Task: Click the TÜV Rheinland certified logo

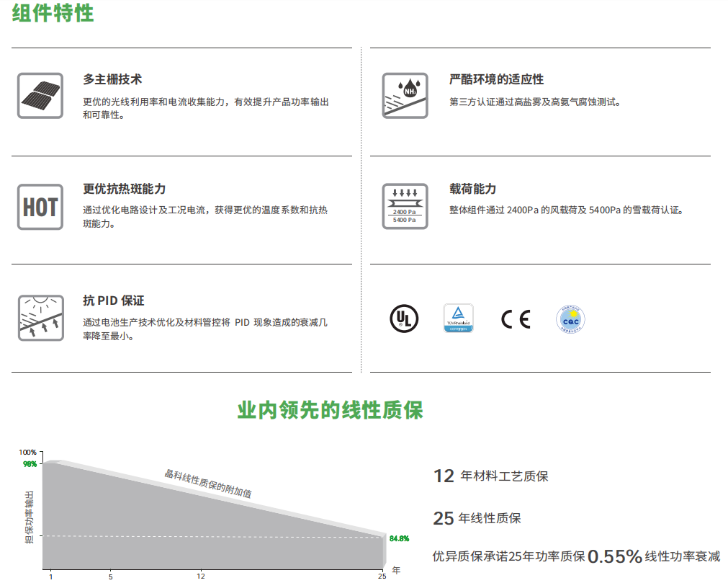Action: (x=458, y=319)
